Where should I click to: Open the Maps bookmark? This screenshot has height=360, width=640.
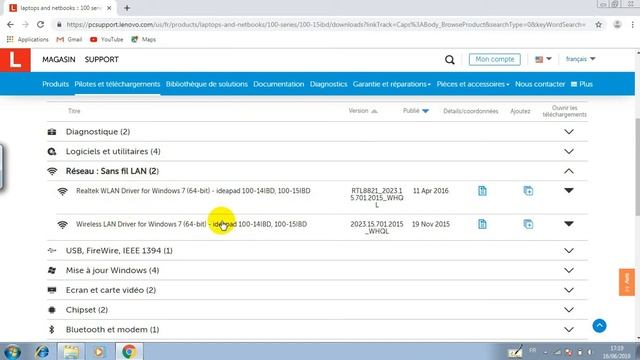pos(143,40)
